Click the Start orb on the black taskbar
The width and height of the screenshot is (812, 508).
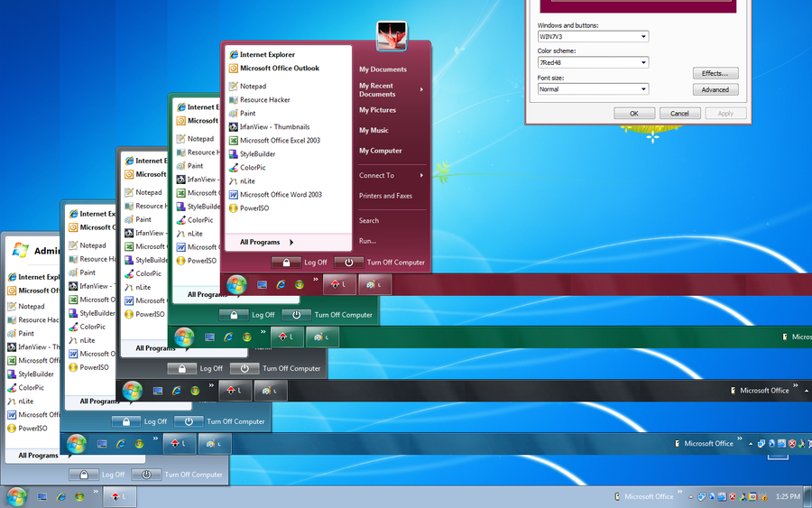(x=133, y=391)
